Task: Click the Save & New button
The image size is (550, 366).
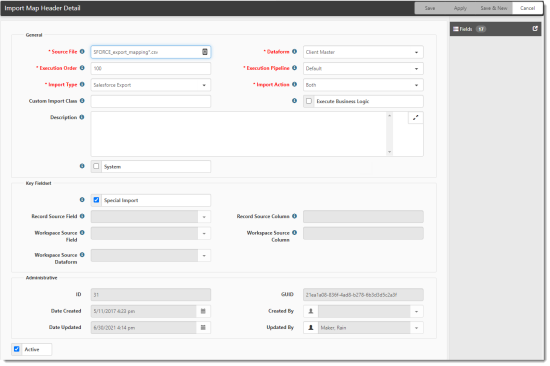Action: 494,8
